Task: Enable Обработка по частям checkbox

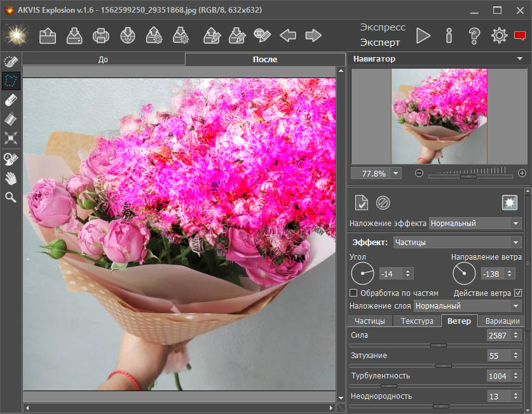Action: point(354,293)
